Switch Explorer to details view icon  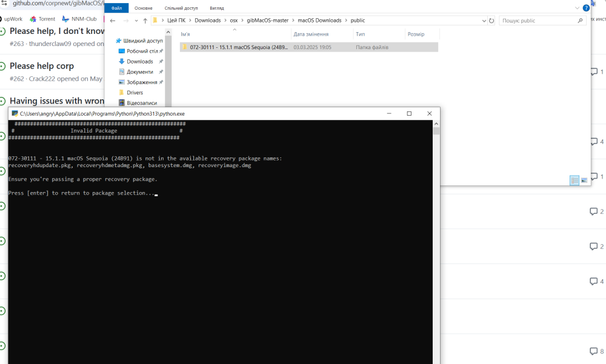click(x=574, y=180)
